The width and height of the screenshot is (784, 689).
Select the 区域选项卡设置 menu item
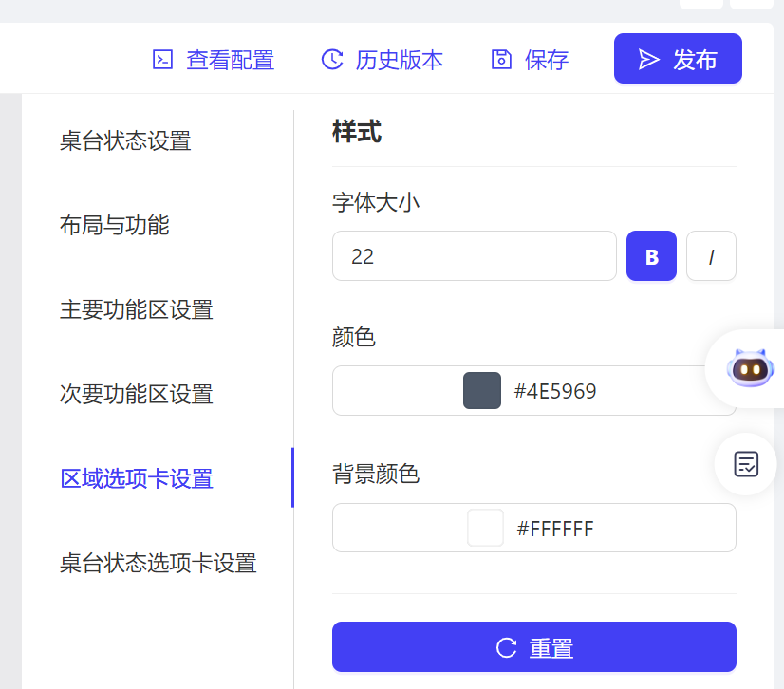pyautogui.click(x=137, y=478)
